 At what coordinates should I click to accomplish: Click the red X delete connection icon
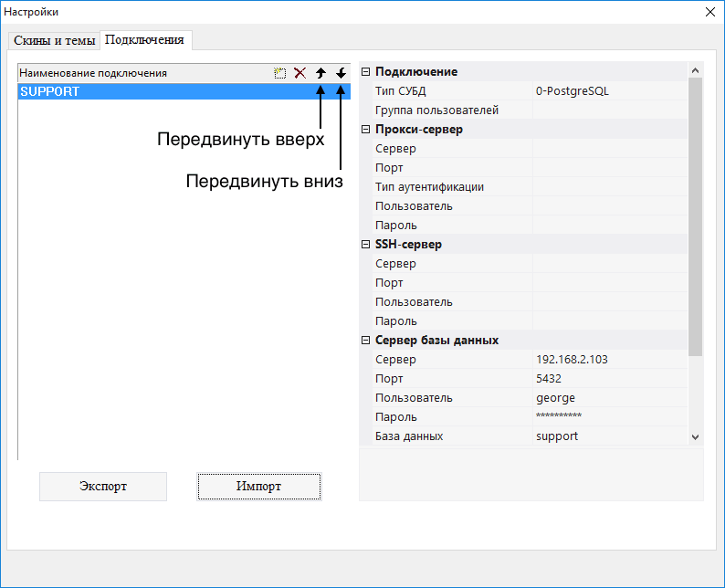coord(299,73)
